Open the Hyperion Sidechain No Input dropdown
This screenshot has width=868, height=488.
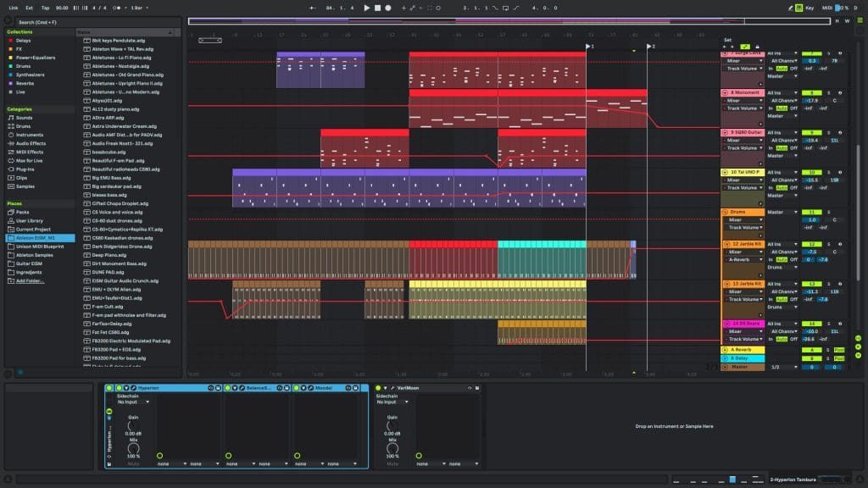click(133, 402)
